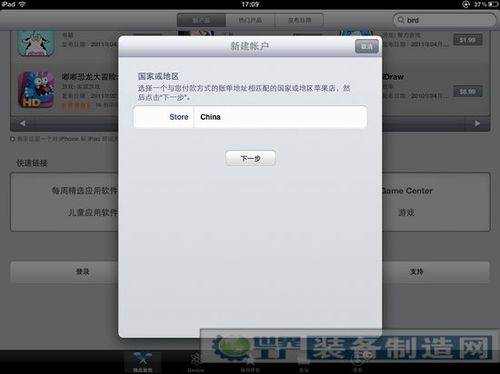Go to previous page with the left arrow
The width and height of the screenshot is (500, 374).
(22, 123)
